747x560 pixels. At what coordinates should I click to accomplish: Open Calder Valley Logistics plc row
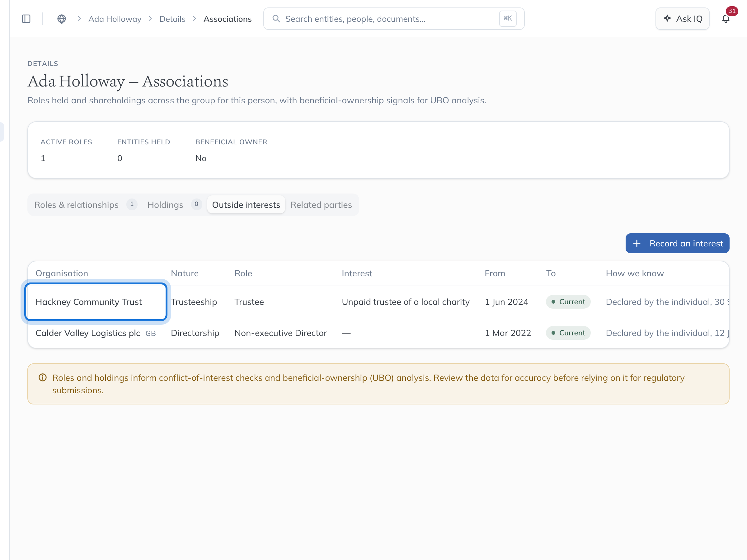[x=378, y=333]
